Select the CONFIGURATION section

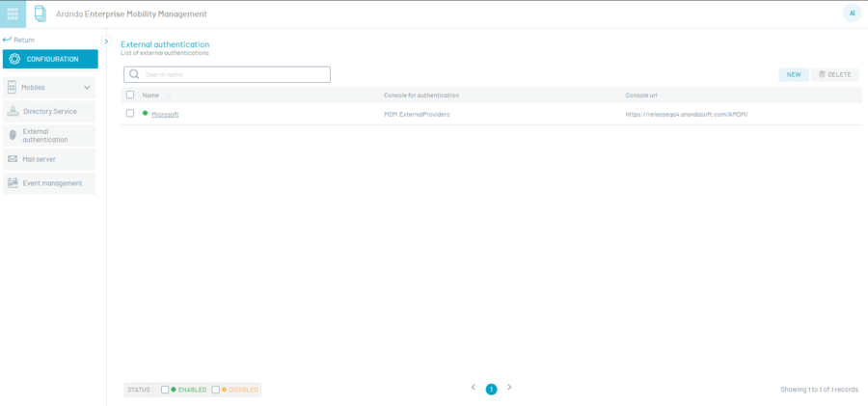50,59
